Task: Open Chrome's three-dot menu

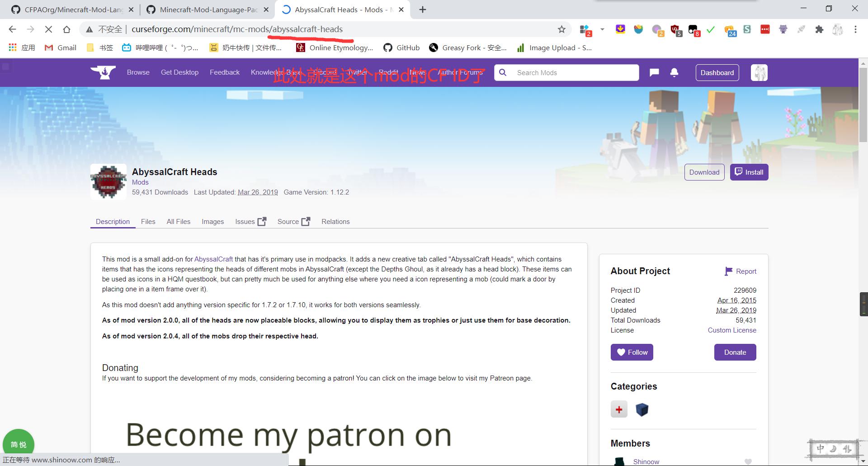Action: click(855, 29)
